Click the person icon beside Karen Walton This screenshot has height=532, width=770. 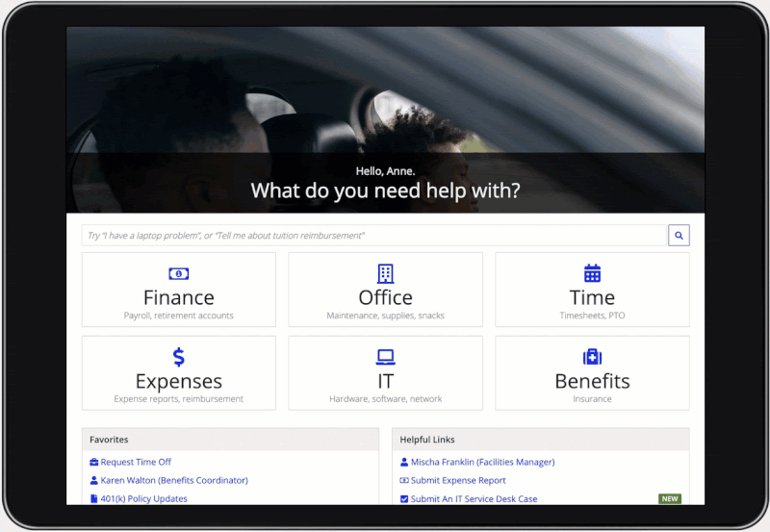point(93,480)
